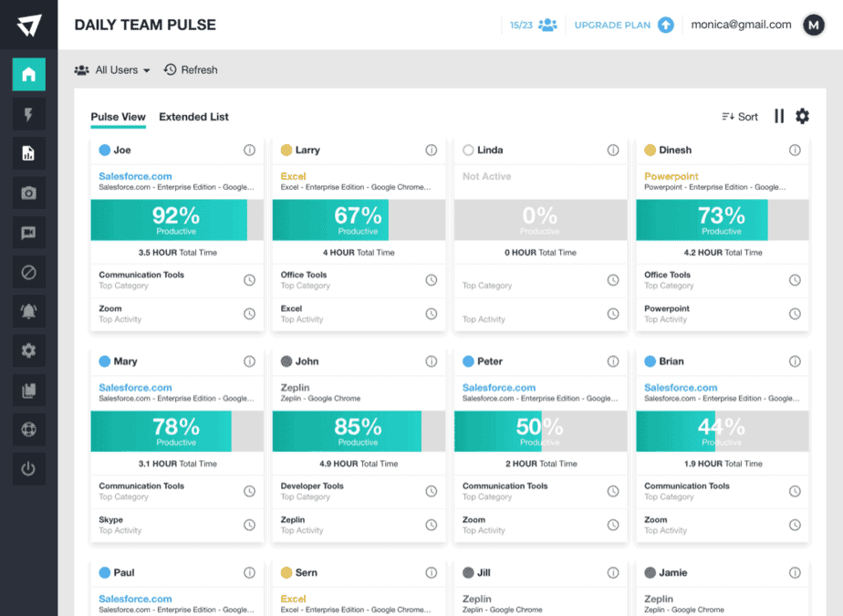The width and height of the screenshot is (843, 616).
Task: Open the blocked sites icon in sidebar
Action: pyautogui.click(x=27, y=271)
